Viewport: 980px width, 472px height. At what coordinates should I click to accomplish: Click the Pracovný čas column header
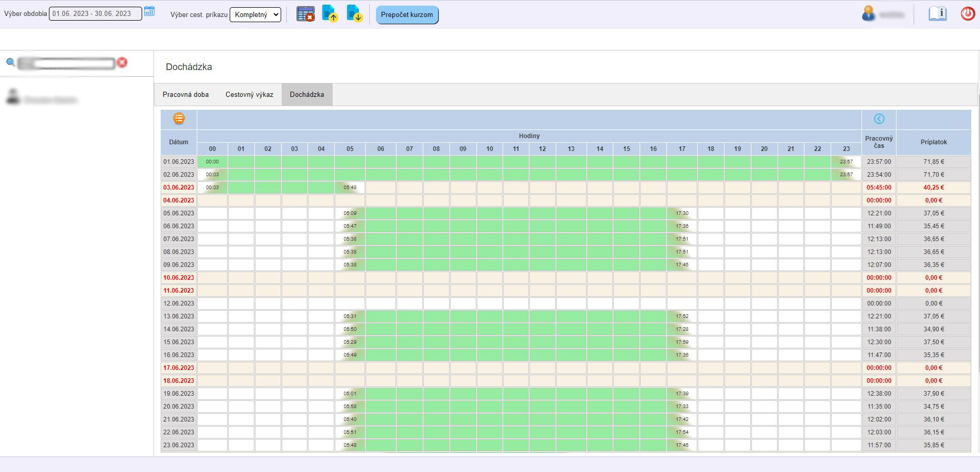click(879, 142)
